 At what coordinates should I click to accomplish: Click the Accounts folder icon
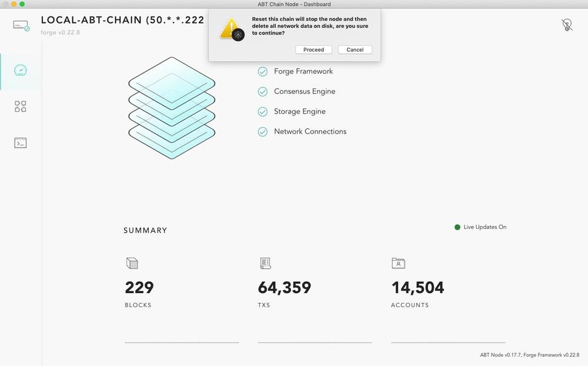[398, 263]
